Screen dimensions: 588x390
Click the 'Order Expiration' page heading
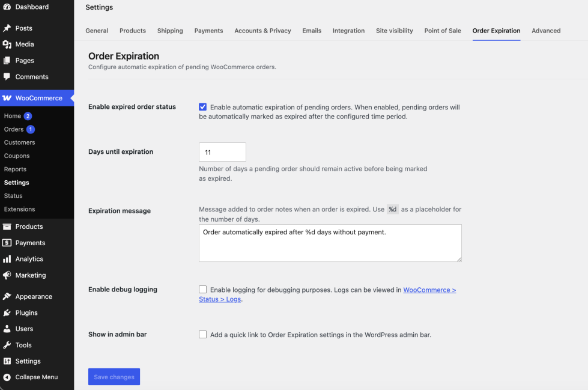(x=124, y=56)
